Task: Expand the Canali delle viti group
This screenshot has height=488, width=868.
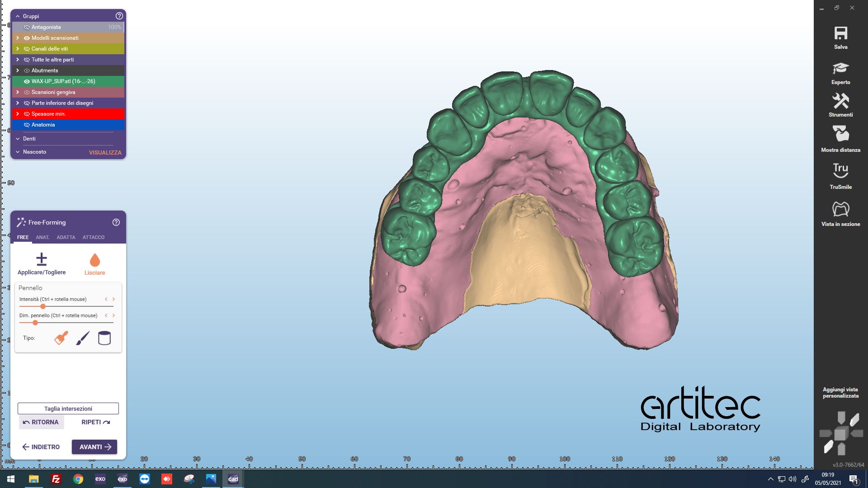Action: pos(18,49)
